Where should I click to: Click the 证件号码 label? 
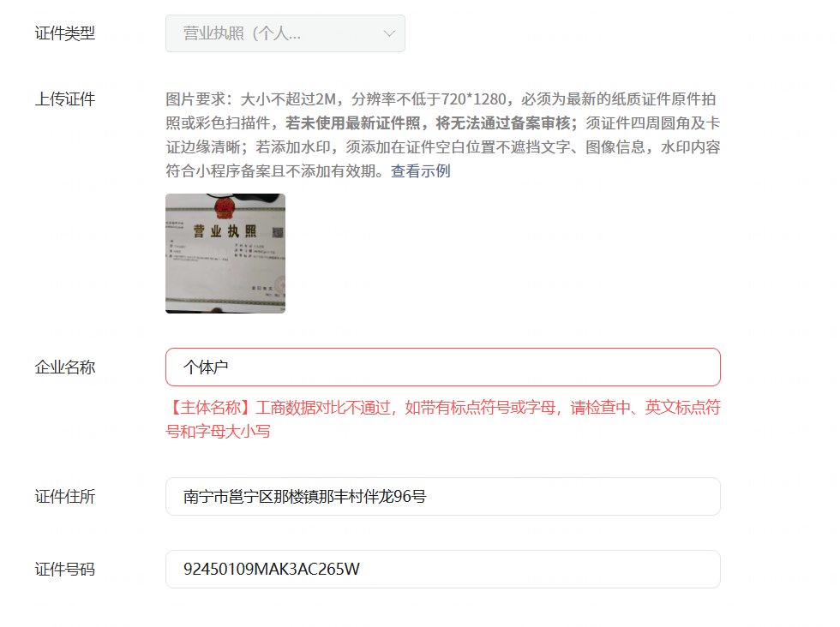pyautogui.click(x=65, y=569)
